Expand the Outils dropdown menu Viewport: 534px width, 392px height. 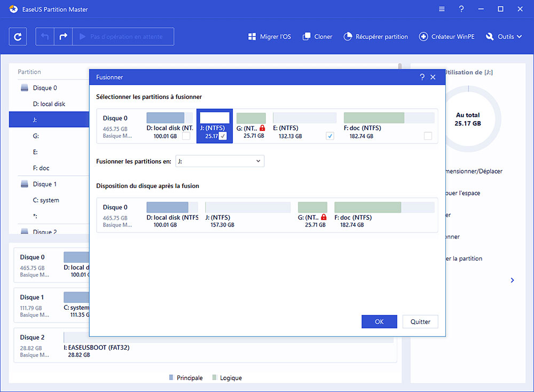[x=504, y=36]
